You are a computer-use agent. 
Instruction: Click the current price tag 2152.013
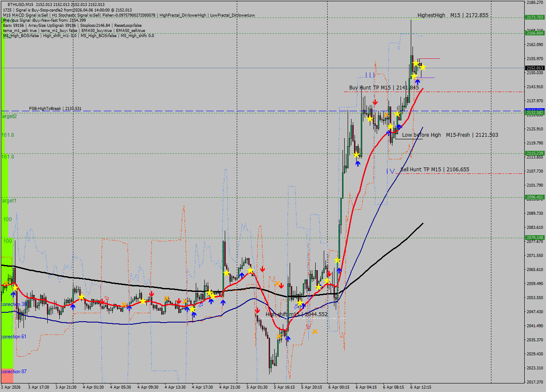click(x=534, y=68)
